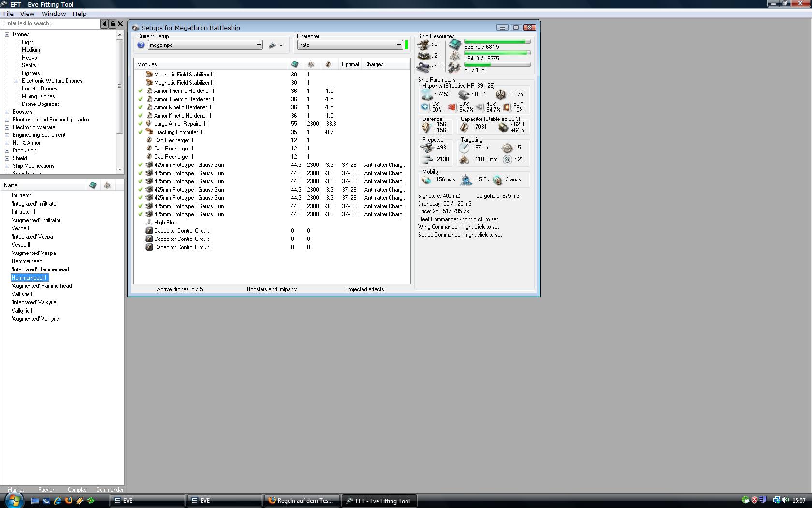812x508 pixels.
Task: Click Active drones: 5 / 5 label
Action: (x=180, y=289)
